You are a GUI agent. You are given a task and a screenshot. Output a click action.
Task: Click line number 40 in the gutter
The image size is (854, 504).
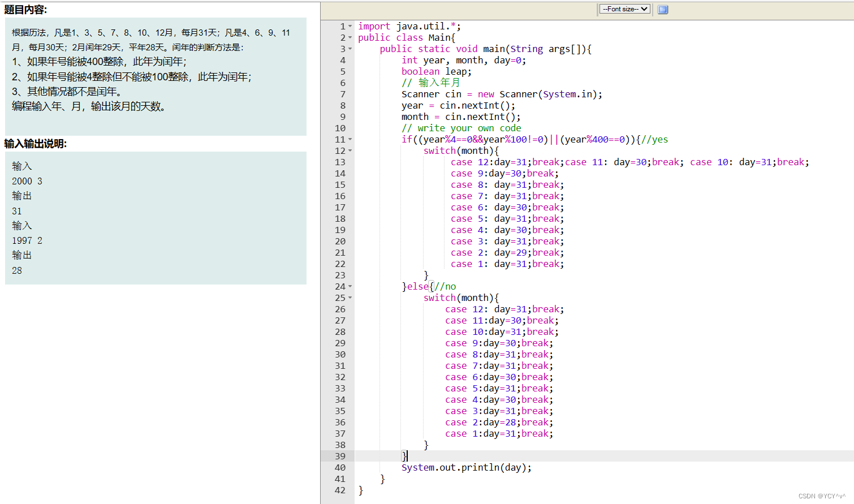[340, 467]
